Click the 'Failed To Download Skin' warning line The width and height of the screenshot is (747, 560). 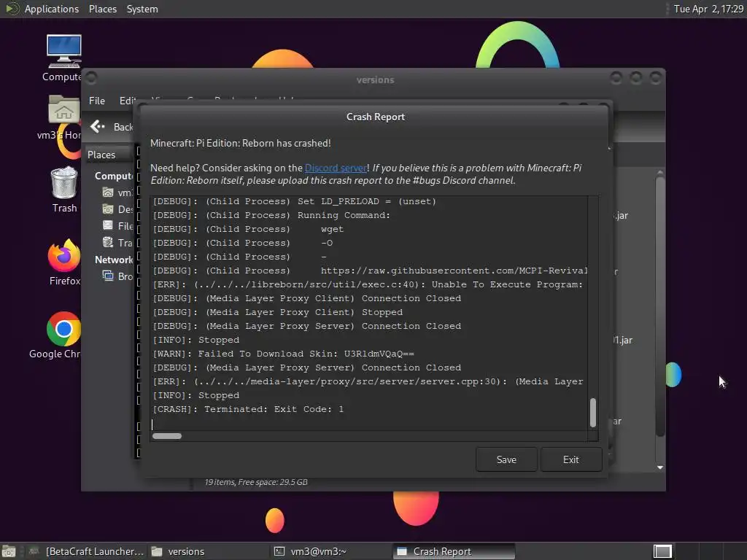coord(283,354)
